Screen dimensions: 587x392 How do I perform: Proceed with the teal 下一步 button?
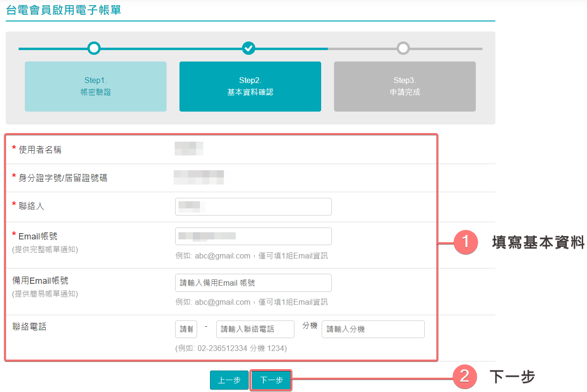(x=271, y=380)
